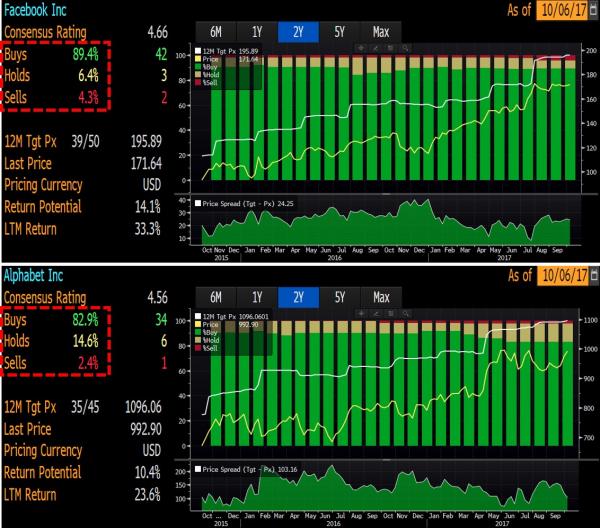Click Facebook target price count 39/50
The width and height of the screenshot is (600, 528).
[x=85, y=142]
